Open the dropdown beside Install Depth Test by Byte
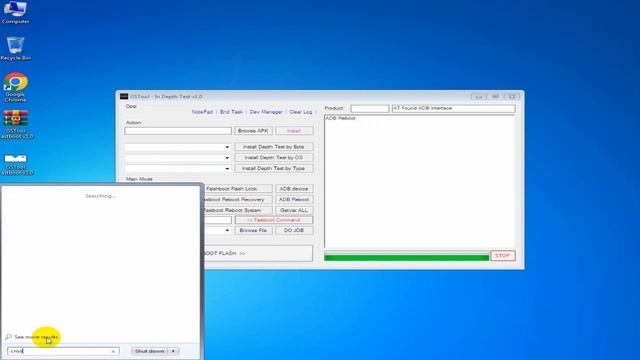640x360 pixels. 227,147
